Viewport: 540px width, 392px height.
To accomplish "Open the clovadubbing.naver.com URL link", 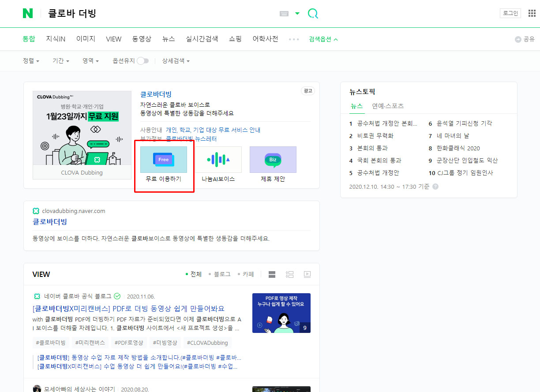I will pos(74,211).
